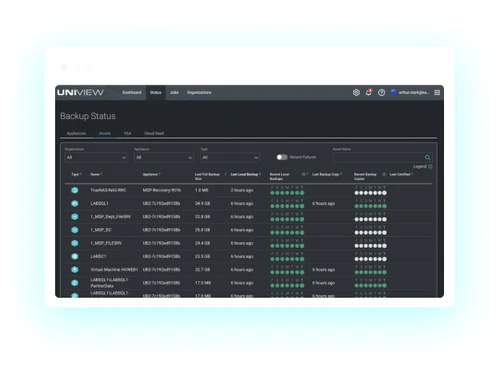
Task: Click the Uniview logo
Action: pos(80,92)
